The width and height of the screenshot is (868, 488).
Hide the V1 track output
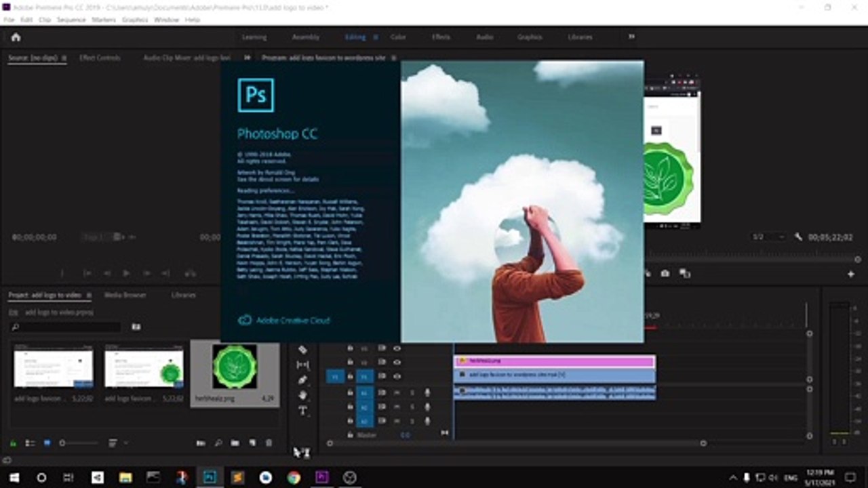(397, 376)
